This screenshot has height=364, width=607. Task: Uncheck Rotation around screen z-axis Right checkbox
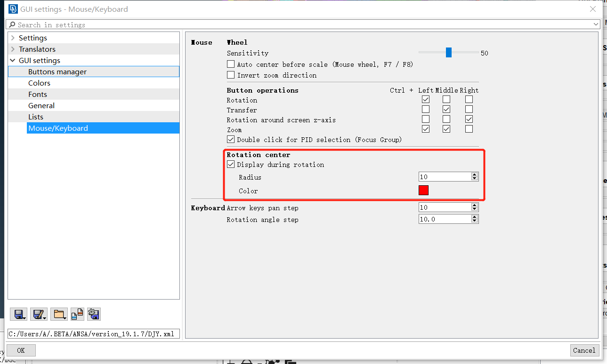pyautogui.click(x=469, y=119)
